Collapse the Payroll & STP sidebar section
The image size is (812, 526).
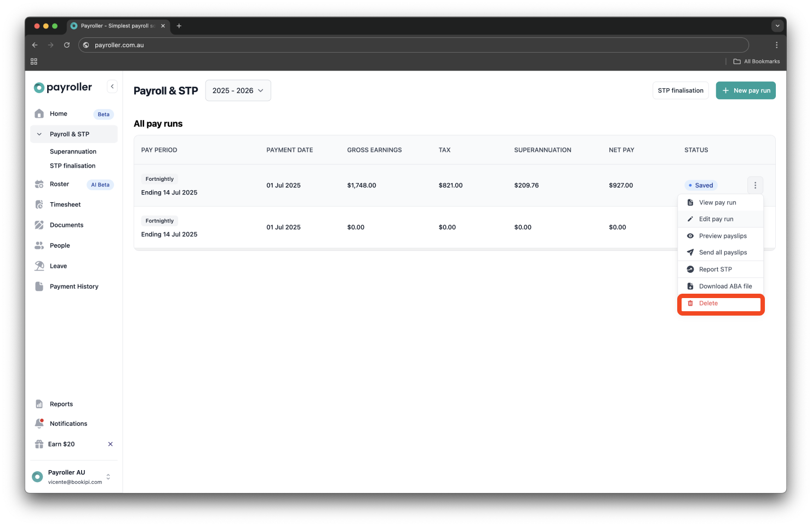(x=39, y=134)
